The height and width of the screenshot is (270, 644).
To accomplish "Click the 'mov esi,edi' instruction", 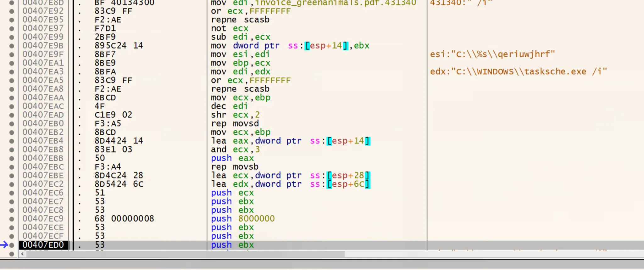I will (x=240, y=54).
